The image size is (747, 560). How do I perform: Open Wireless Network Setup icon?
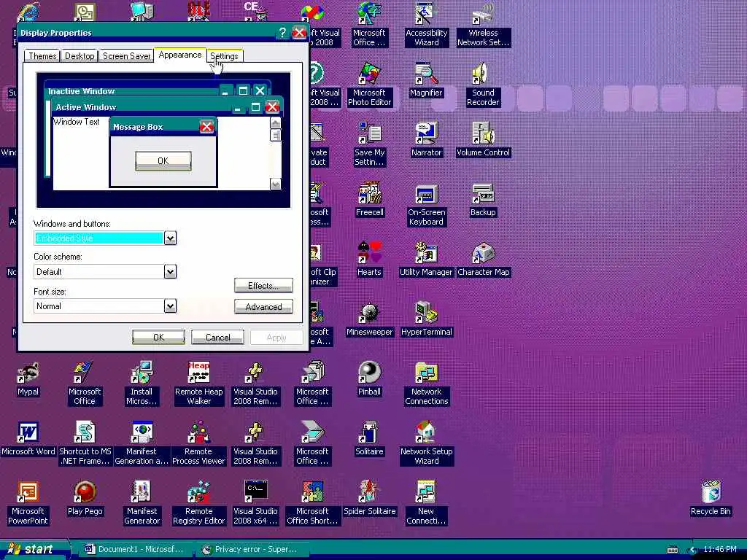coord(483,25)
